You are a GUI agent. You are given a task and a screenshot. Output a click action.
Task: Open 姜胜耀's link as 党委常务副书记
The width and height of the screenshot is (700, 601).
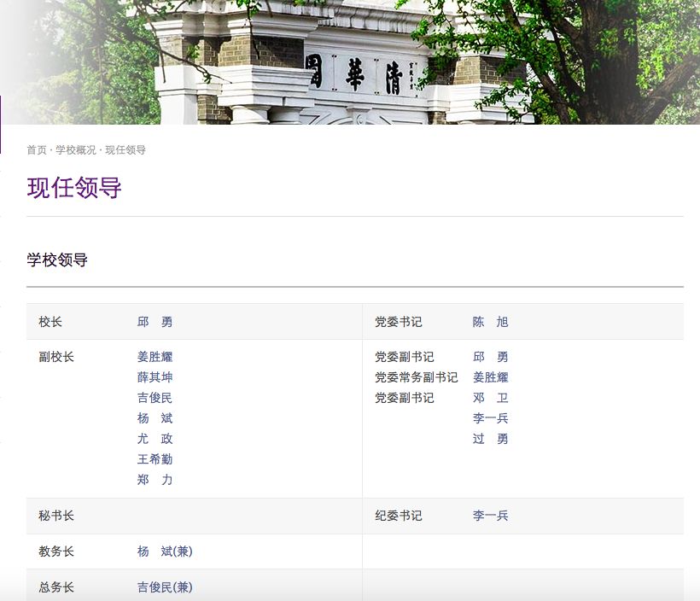pyautogui.click(x=489, y=377)
